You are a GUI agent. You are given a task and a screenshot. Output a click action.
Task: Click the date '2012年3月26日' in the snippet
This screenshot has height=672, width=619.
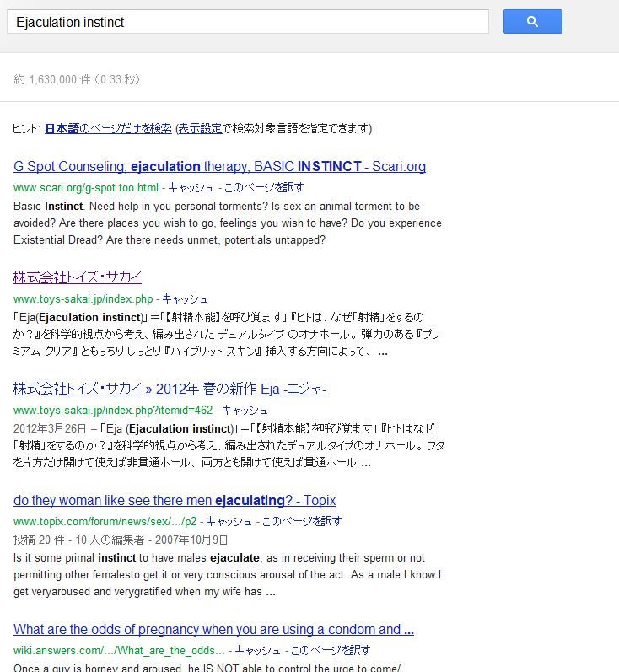[x=50, y=428]
